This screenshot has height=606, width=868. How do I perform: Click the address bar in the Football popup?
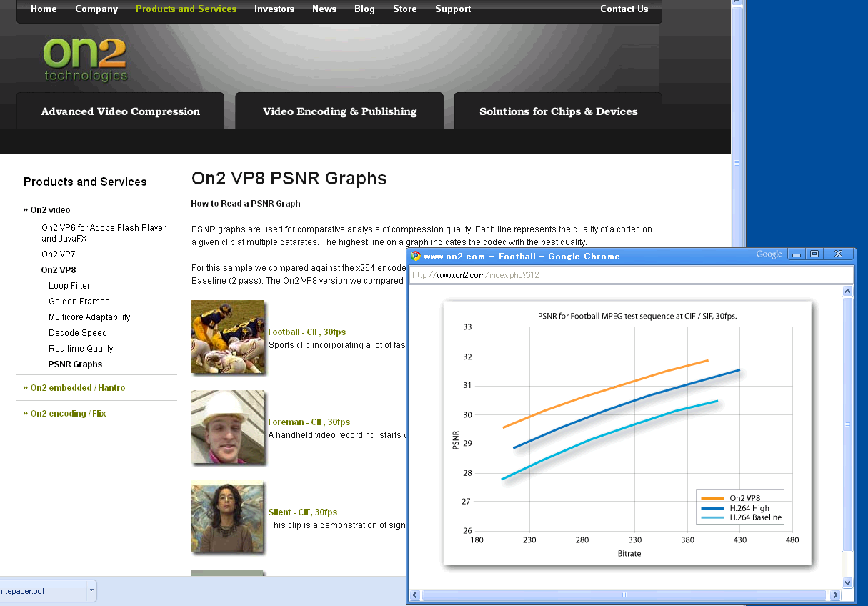click(632, 275)
